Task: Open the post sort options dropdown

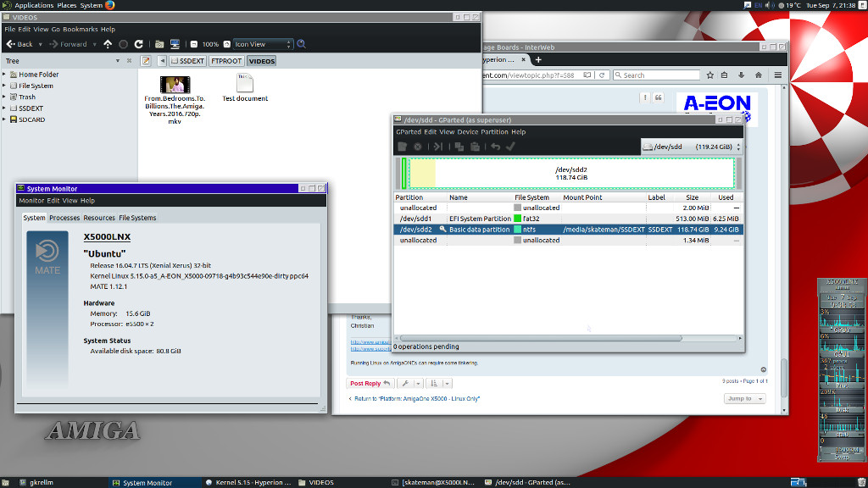Action: (x=438, y=384)
